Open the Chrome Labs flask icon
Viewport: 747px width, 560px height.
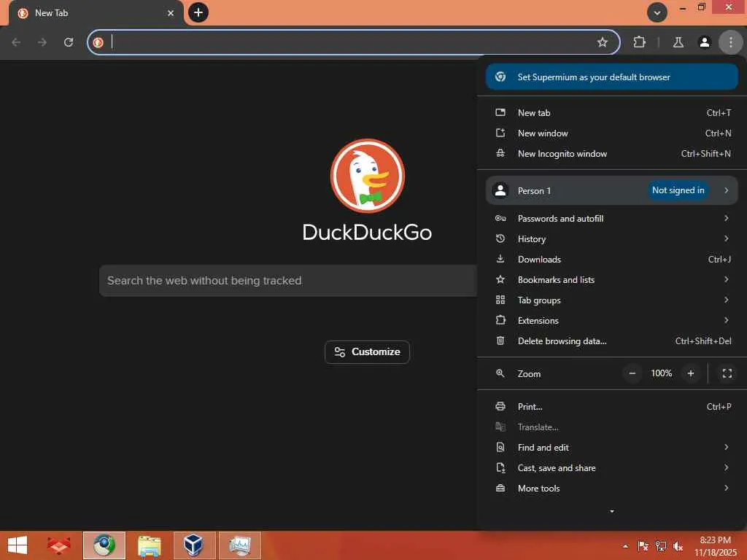click(678, 42)
